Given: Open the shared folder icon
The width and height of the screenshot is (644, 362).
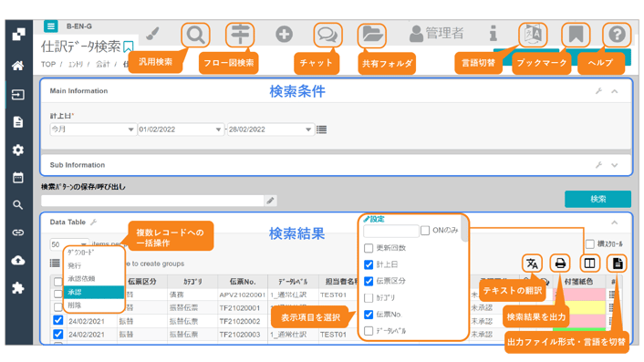Looking at the screenshot, I should pos(372,35).
